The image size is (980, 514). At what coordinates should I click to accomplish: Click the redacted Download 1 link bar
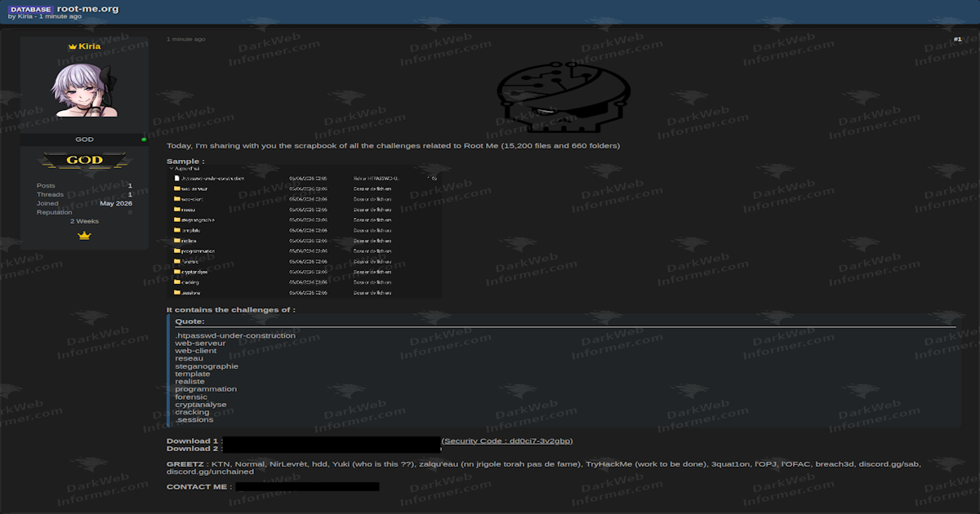[332, 441]
